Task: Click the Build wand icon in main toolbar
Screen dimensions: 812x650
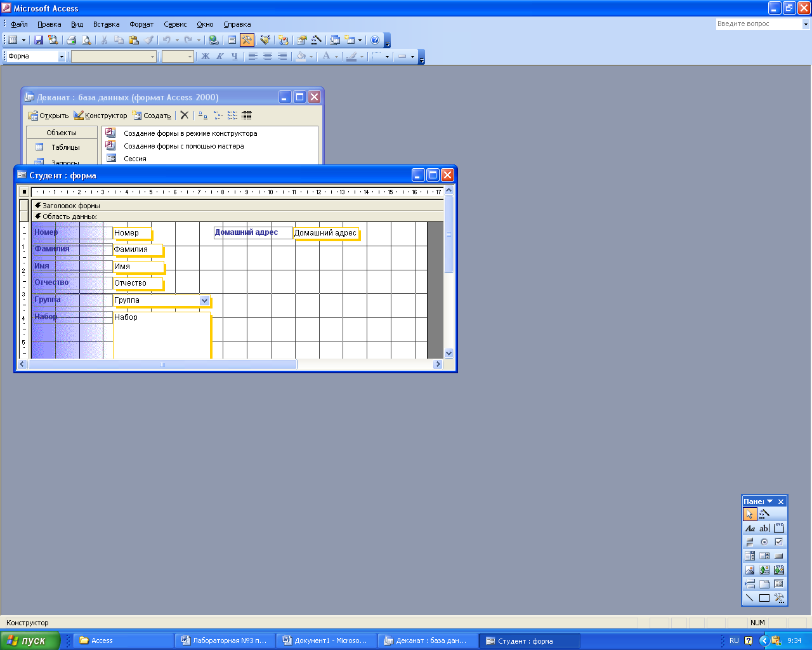Action: pos(317,40)
